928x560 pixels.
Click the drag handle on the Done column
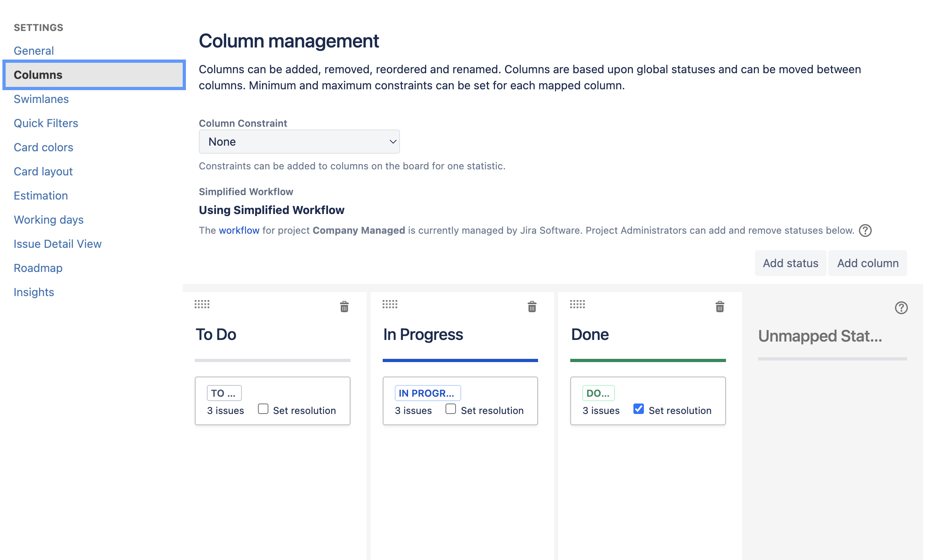point(577,305)
